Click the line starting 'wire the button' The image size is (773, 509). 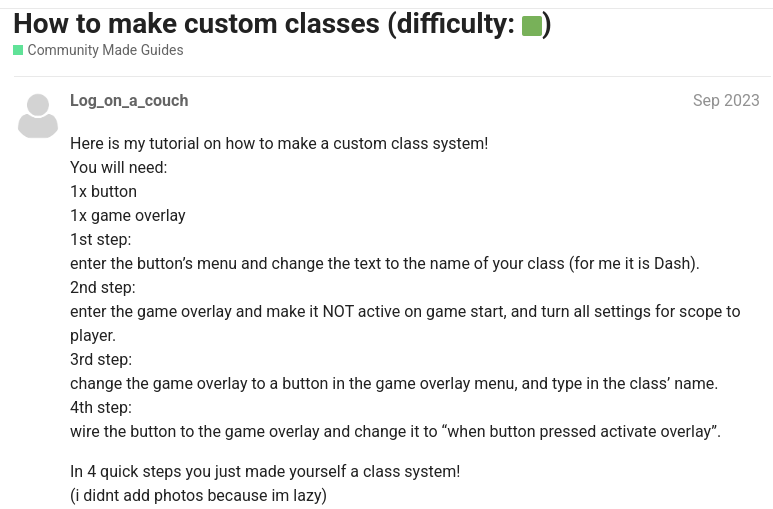pos(395,431)
